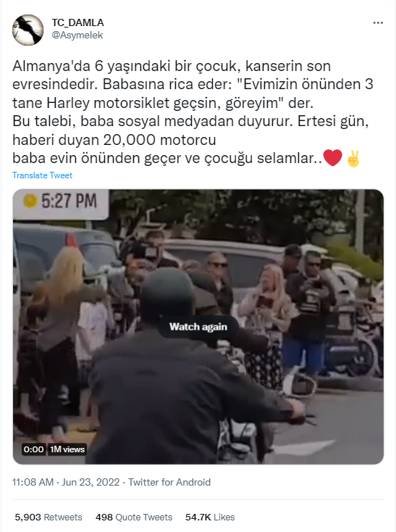
Task: Open the three-dot more options menu
Action: (x=378, y=22)
